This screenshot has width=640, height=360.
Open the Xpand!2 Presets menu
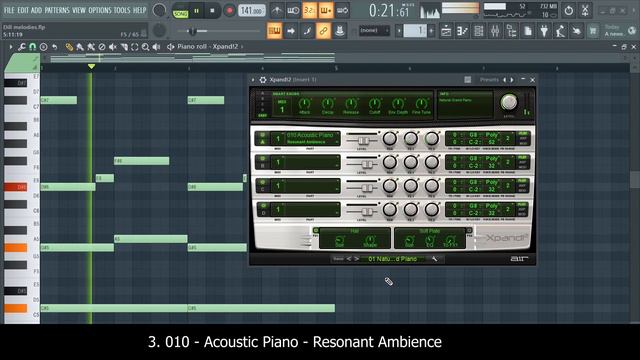(x=489, y=80)
